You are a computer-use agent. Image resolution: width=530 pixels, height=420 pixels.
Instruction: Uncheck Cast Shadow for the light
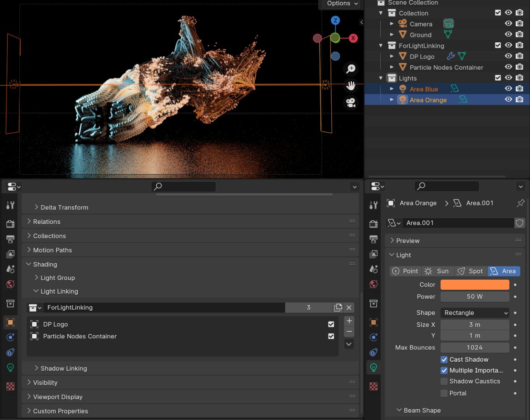tap(444, 360)
